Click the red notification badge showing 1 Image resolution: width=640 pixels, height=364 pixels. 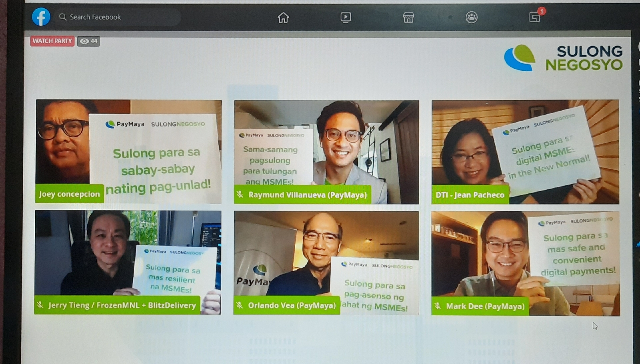click(x=542, y=11)
